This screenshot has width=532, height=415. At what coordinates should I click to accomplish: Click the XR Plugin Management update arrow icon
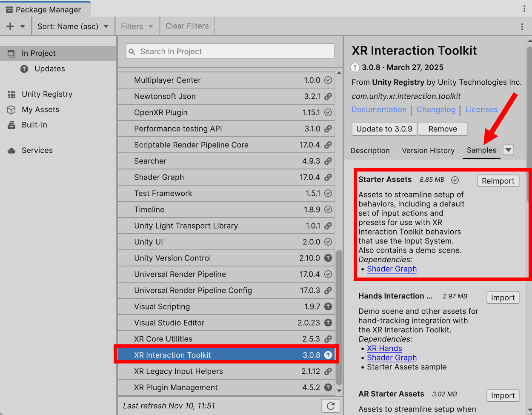[328, 387]
